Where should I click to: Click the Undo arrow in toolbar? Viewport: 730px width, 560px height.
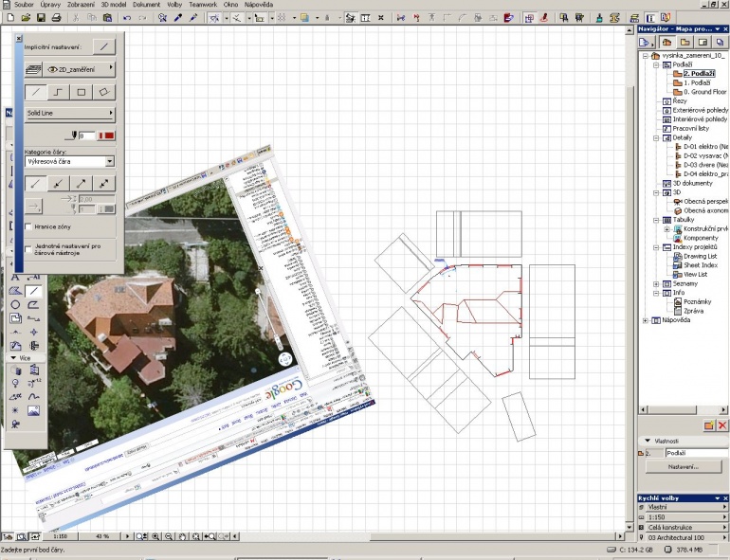pyautogui.click(x=127, y=18)
